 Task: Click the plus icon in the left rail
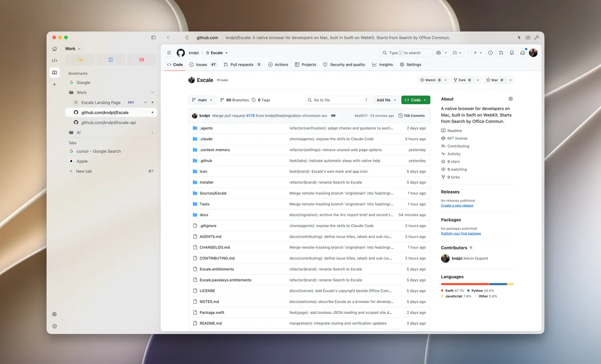[54, 84]
